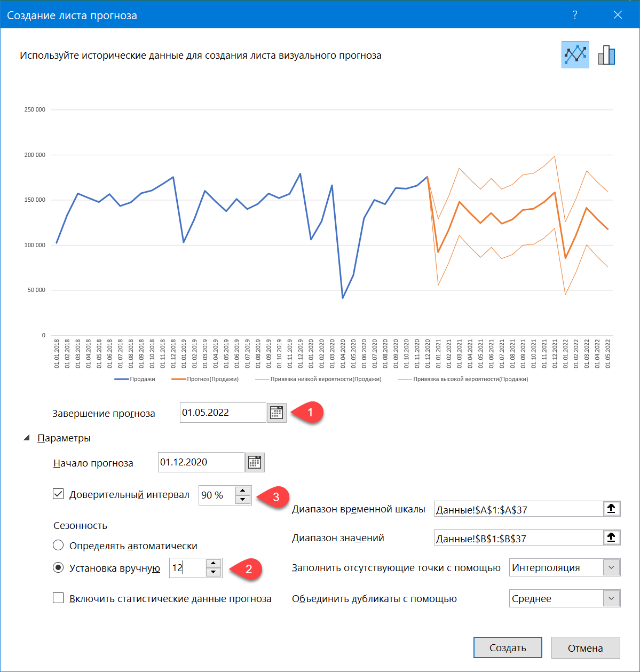Click the 250 000 axis label
The width and height of the screenshot is (640, 672).
click(35, 109)
